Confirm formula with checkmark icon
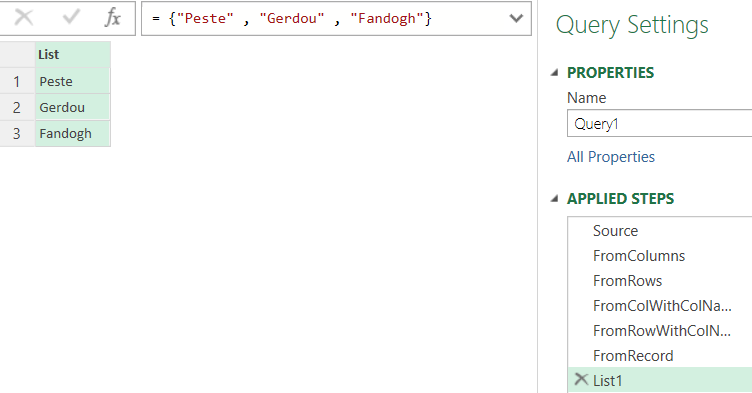The width and height of the screenshot is (752, 393). (x=71, y=18)
